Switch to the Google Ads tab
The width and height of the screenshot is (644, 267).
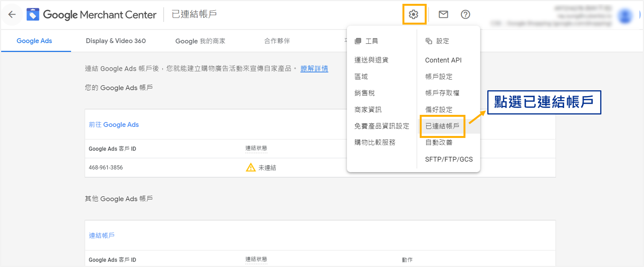point(34,41)
